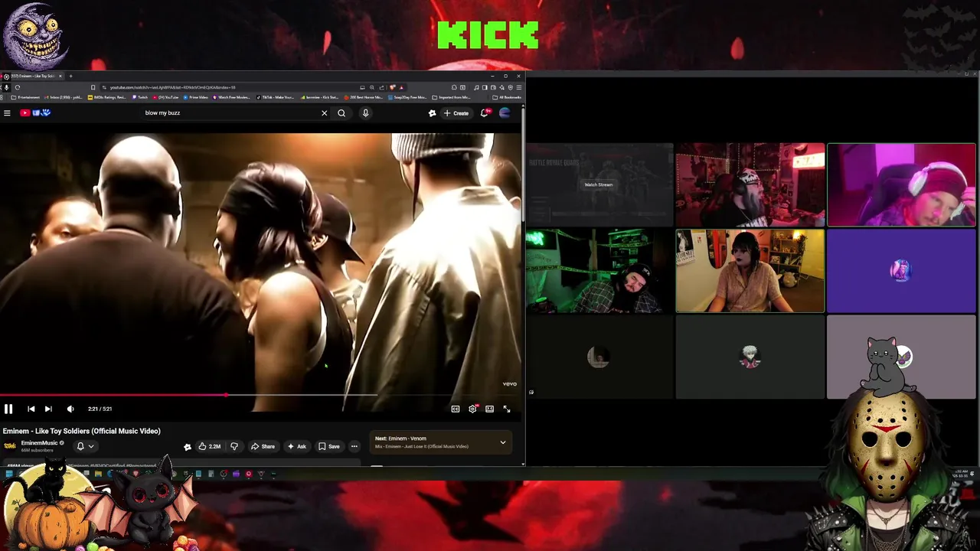Screen dimensions: 980x551
Task: Share the video
Action: pos(263,446)
